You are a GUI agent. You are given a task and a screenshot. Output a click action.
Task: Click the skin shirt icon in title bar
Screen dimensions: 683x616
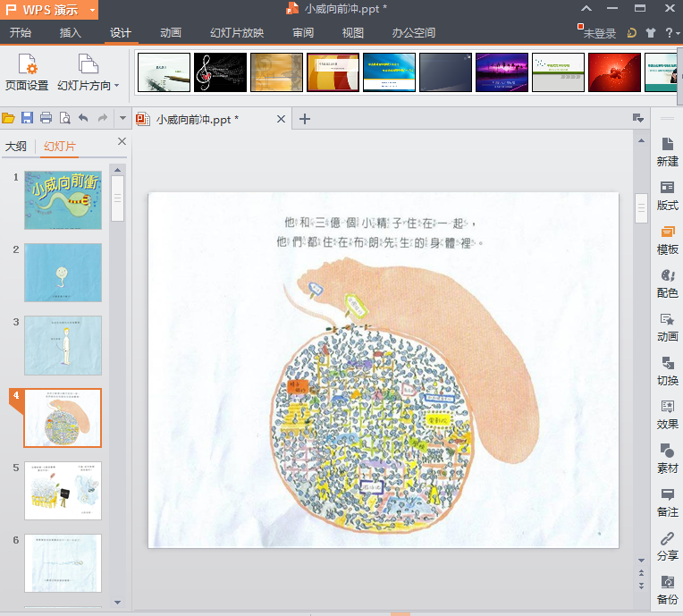tap(650, 33)
